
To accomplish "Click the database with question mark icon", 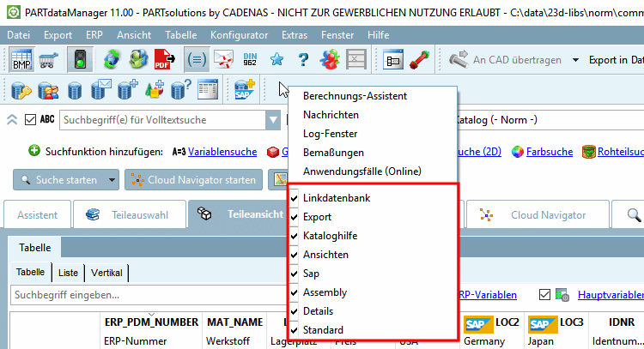I will click(x=181, y=90).
